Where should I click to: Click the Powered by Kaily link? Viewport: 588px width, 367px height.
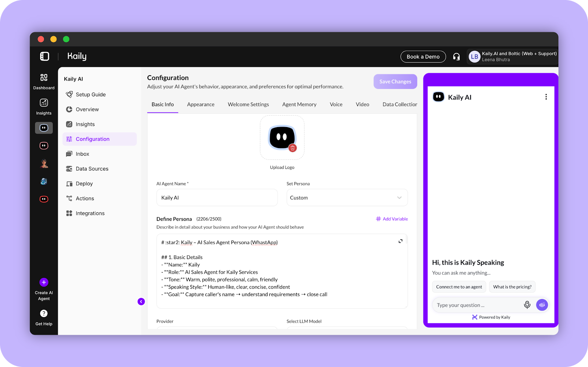coord(491,317)
